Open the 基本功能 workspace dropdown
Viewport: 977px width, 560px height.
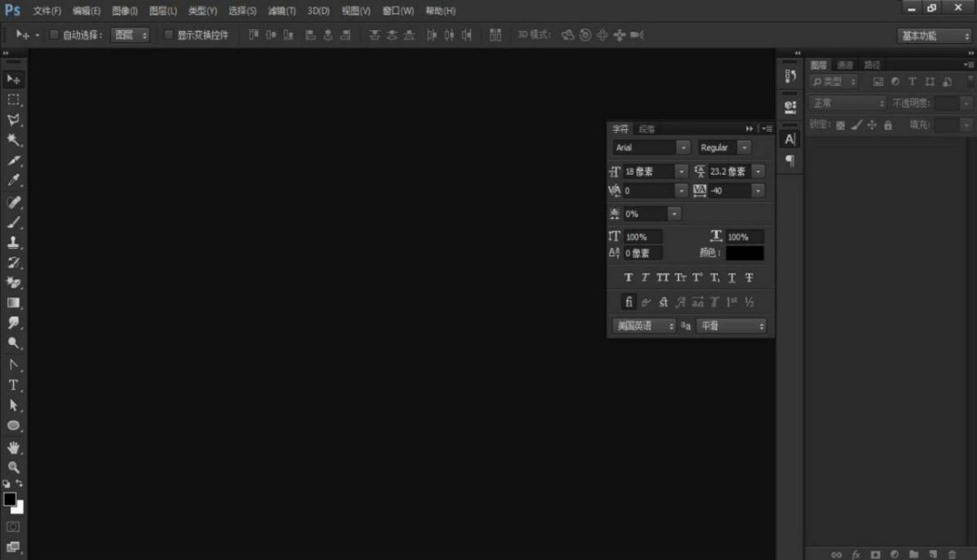(x=934, y=36)
